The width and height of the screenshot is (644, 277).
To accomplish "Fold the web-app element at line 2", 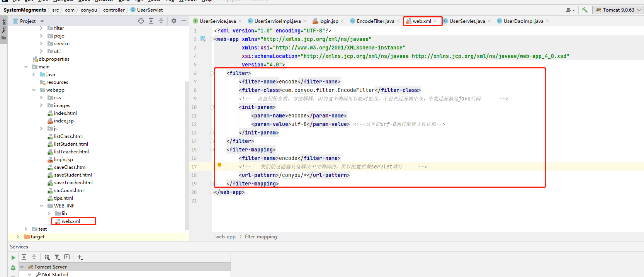I will pyautogui.click(x=212, y=39).
